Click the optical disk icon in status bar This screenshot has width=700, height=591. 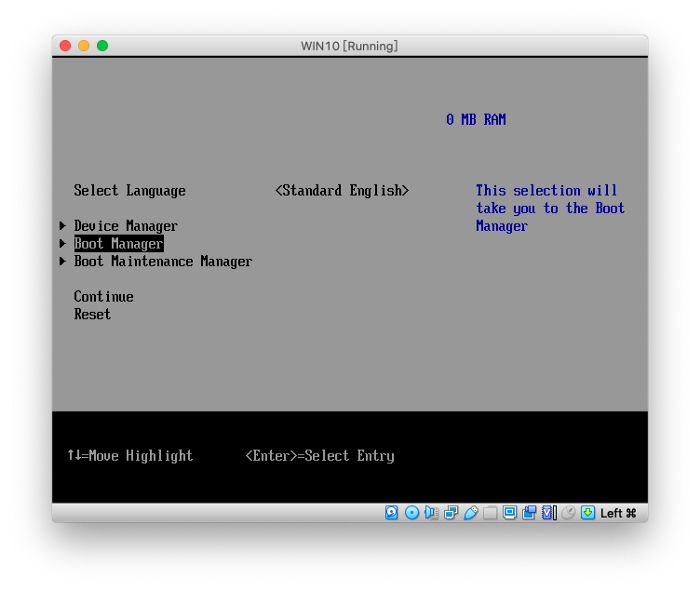411,513
